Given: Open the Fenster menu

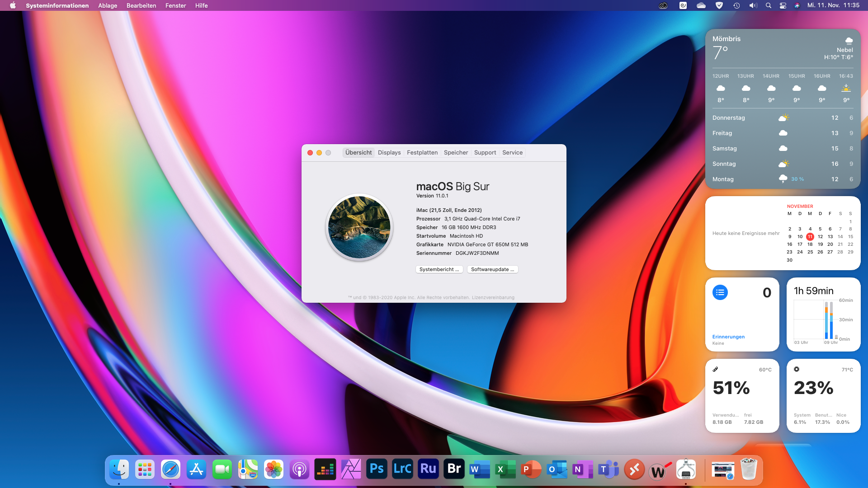Looking at the screenshot, I should 175,5.
